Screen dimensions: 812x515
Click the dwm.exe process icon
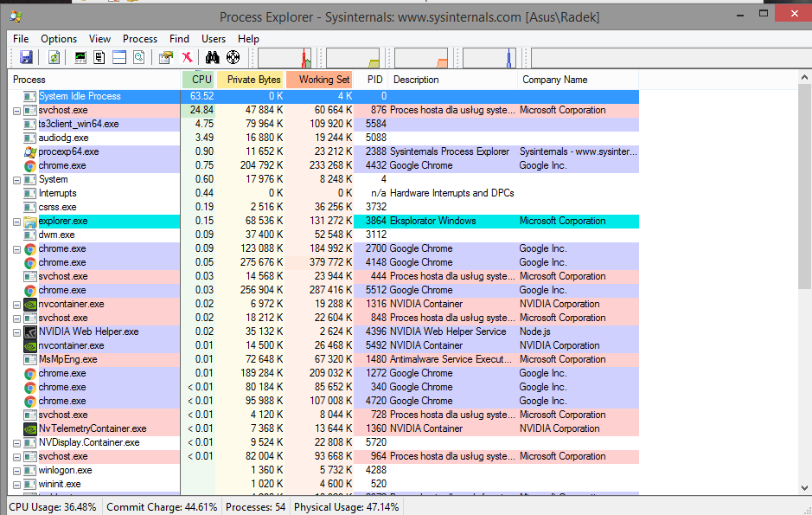pos(30,235)
